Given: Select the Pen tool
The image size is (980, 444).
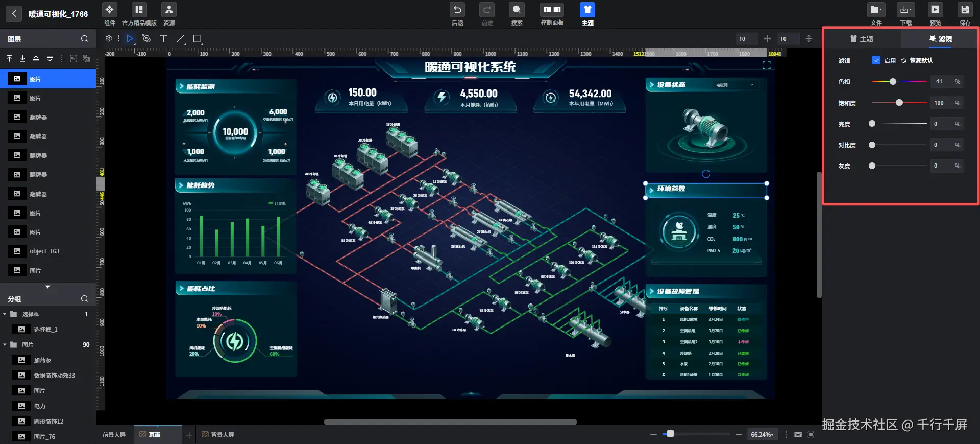Looking at the screenshot, I should (146, 38).
